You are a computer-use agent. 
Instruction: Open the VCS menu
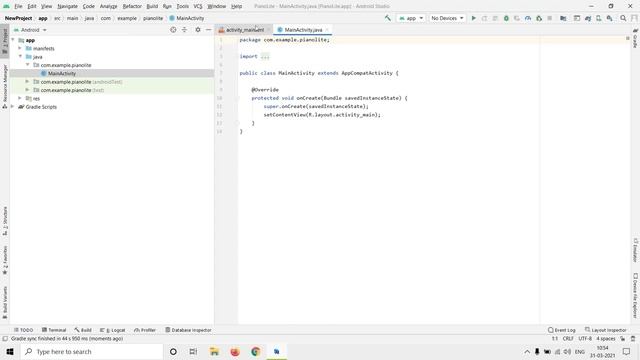(198, 6)
